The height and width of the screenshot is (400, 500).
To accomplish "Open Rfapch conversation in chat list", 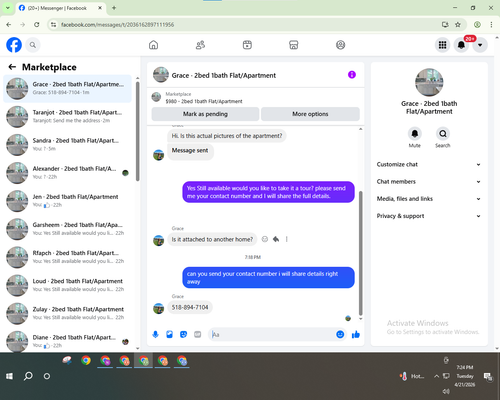I will (x=67, y=257).
